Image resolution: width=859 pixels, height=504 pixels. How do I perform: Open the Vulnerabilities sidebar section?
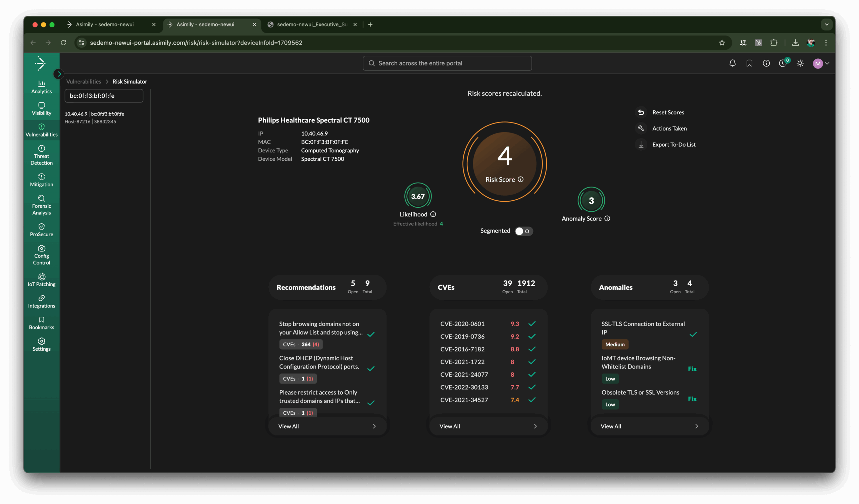point(42,131)
